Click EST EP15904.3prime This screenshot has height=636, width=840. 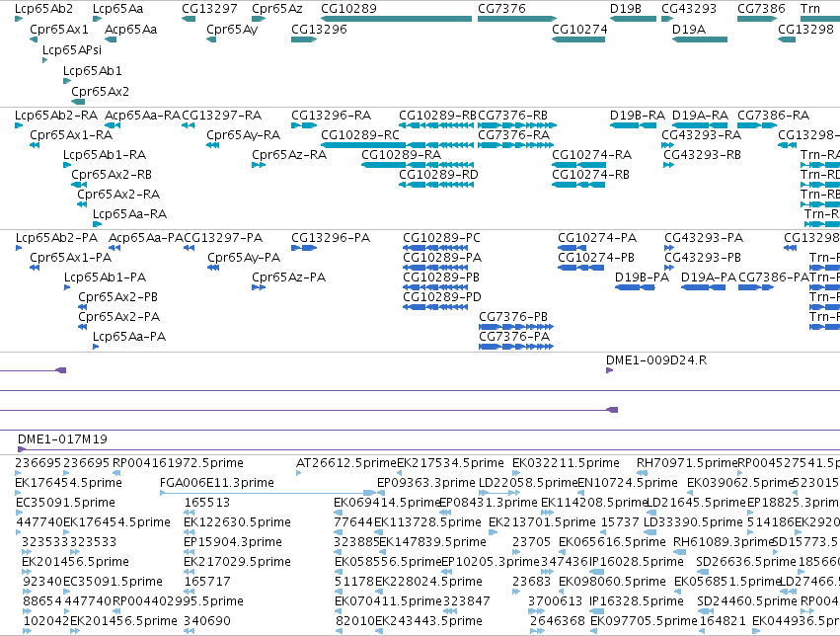pyautogui.click(x=190, y=552)
